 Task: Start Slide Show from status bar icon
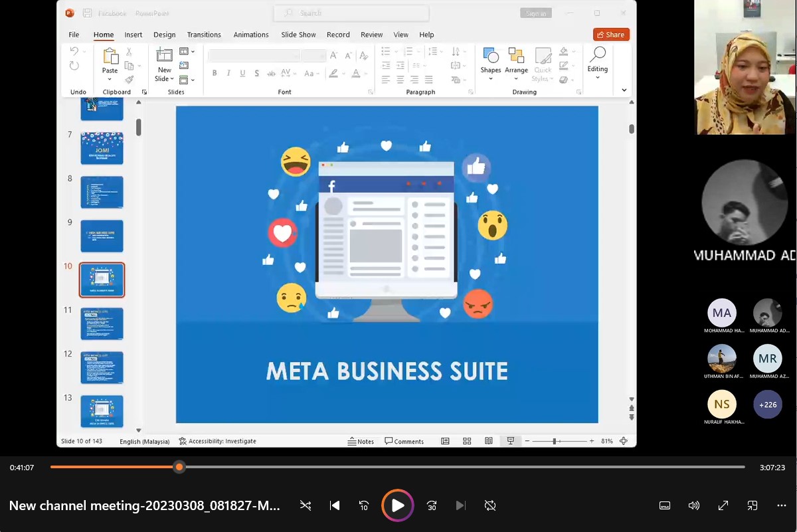[510, 441]
